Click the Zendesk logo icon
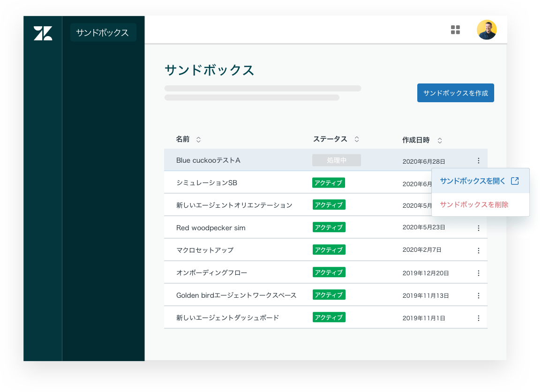Screen dimensions: 542x392 click(x=43, y=33)
